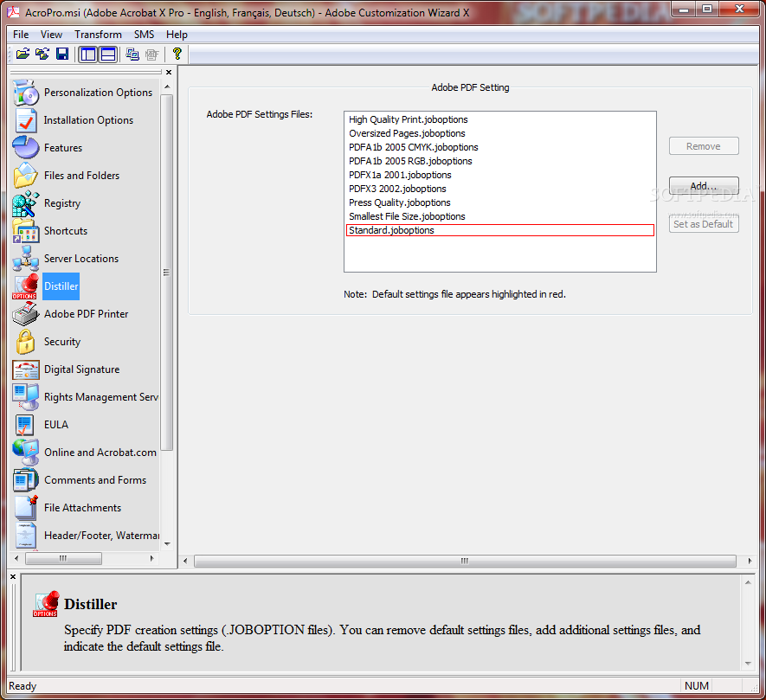
Task: Open the Transform menu
Action: 98,35
